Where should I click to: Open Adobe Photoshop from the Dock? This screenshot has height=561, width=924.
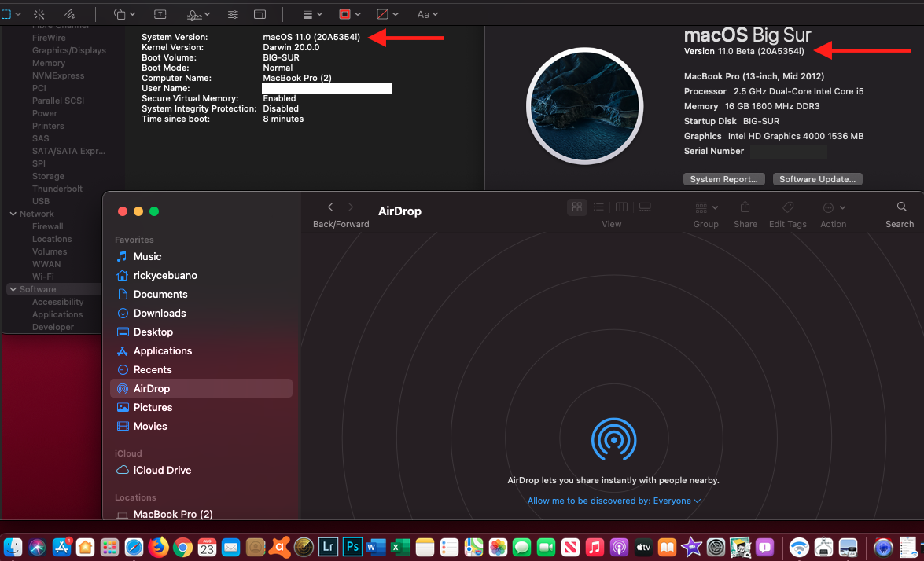pyautogui.click(x=352, y=547)
